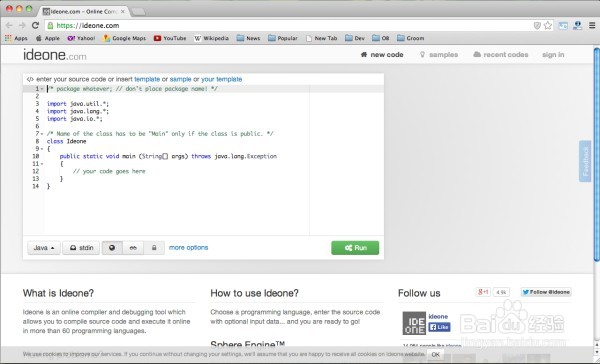Set code visibility to secret link icon
Screen dimensions: 600x364
click(133, 248)
